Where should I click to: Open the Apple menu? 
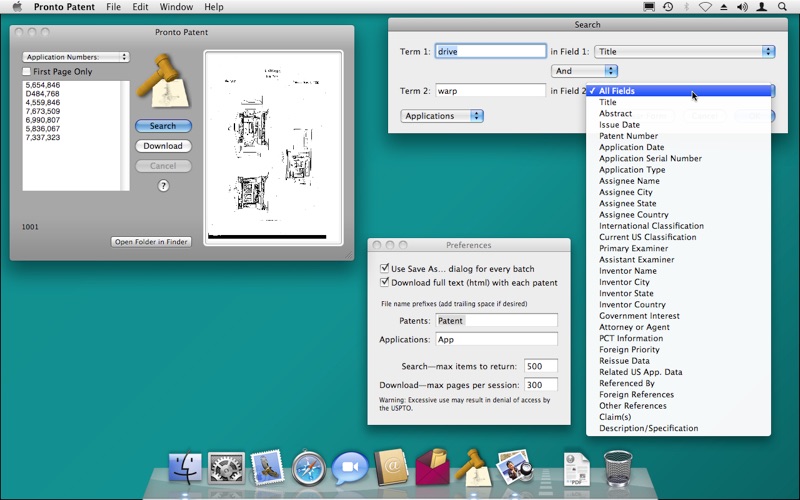(x=17, y=7)
